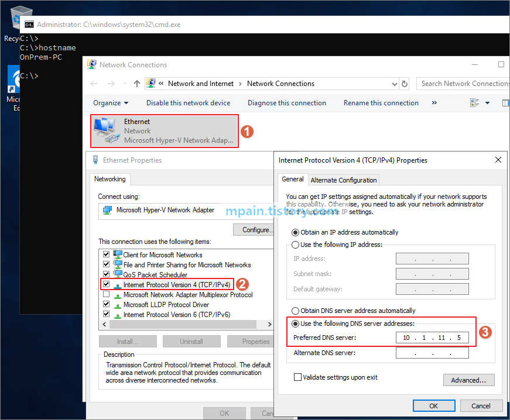This screenshot has width=510, height=420.
Task: Click the Alternate DNS server field
Action: pyautogui.click(x=432, y=353)
